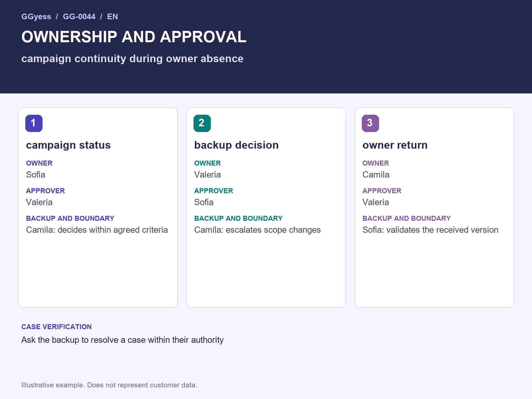The width and height of the screenshot is (532, 399).
Task: Click the step 2 number badge
Action: (x=202, y=123)
